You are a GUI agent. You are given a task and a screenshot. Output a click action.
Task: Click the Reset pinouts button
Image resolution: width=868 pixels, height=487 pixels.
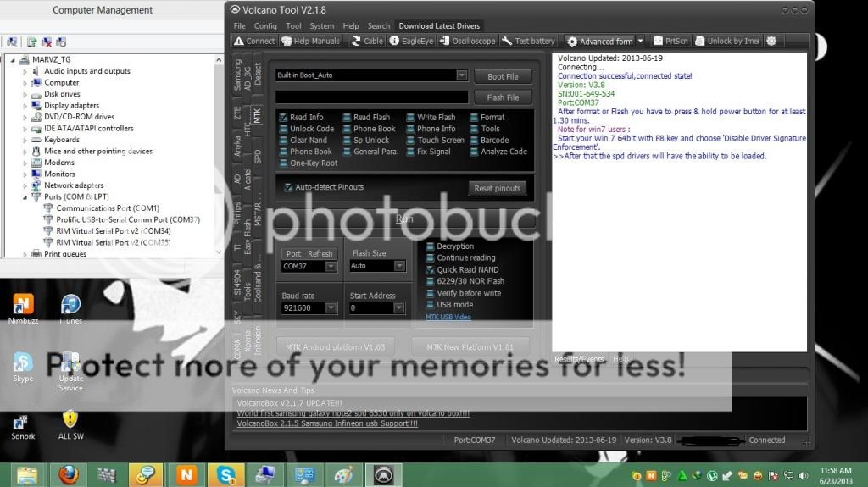[x=497, y=188]
